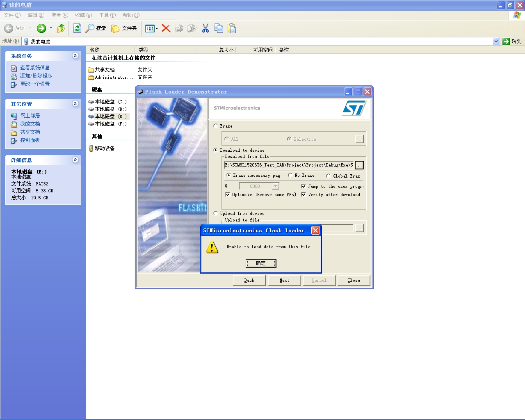Expand the address bar dropdown
Image resolution: width=525 pixels, height=420 pixels.
[x=496, y=41]
